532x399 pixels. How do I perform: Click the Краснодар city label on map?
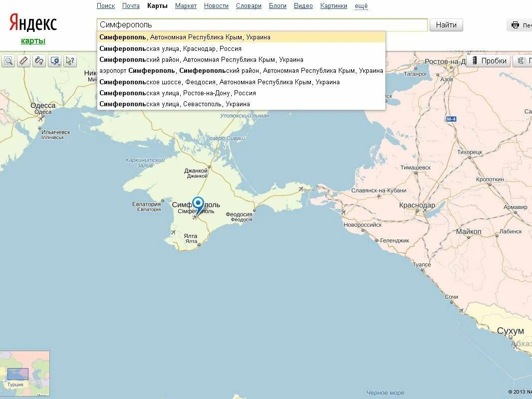417,205
